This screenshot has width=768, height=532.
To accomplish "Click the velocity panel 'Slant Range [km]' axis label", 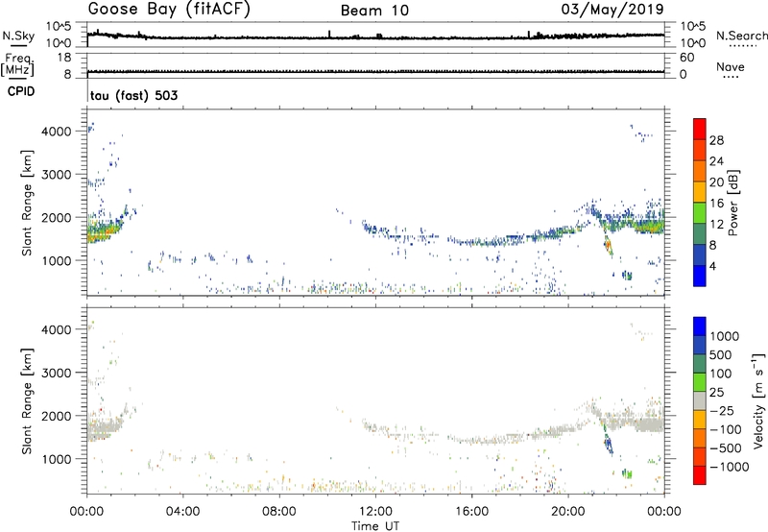I will click(27, 400).
